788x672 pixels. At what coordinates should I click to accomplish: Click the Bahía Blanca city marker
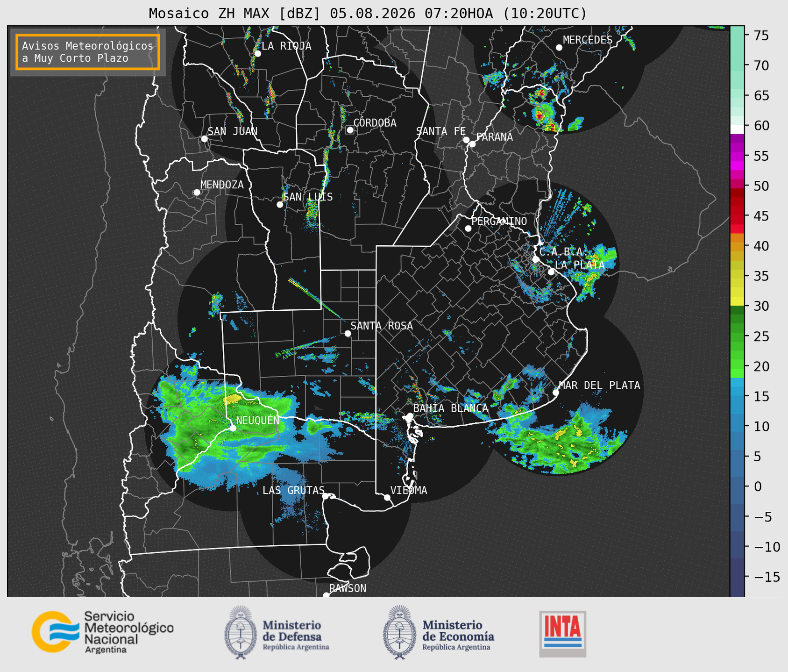[x=410, y=416]
